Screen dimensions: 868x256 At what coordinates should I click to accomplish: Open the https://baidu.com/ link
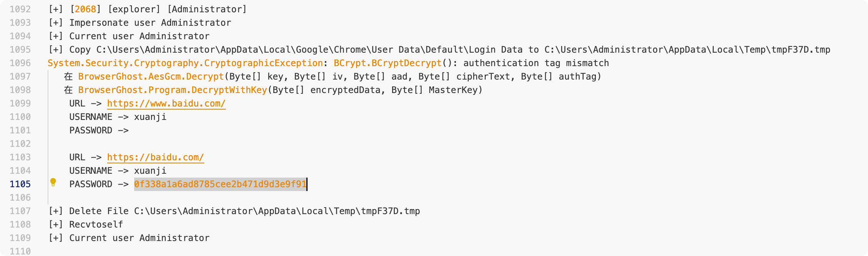coord(155,157)
